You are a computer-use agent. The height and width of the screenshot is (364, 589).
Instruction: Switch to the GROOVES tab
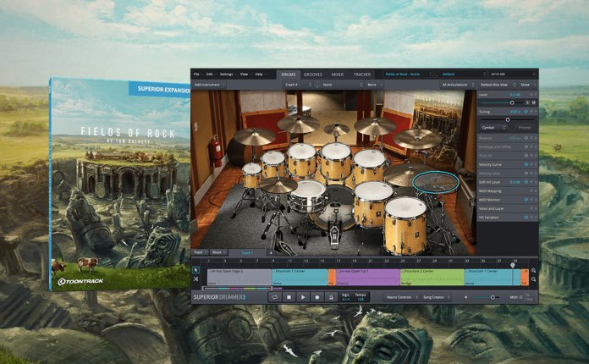[x=313, y=74]
